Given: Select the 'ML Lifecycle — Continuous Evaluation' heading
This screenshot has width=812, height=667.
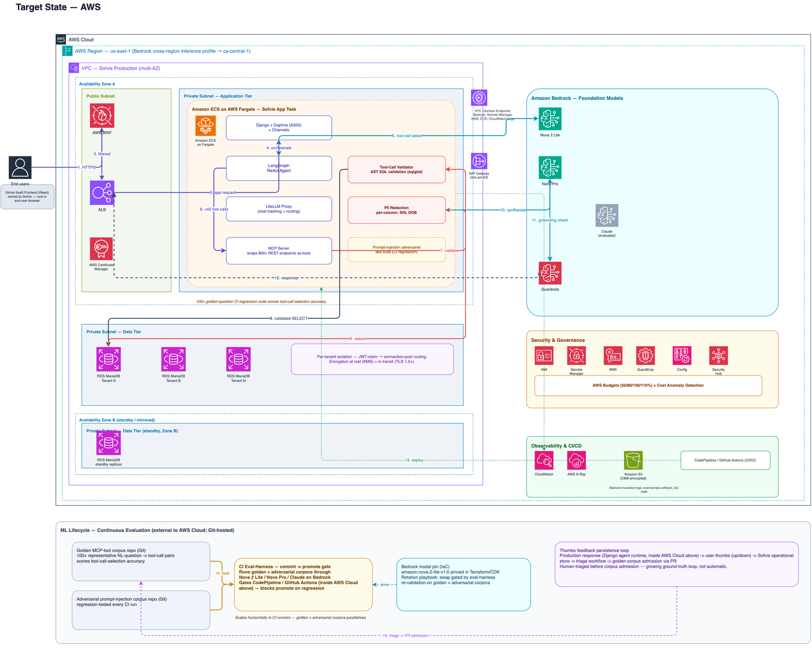Looking at the screenshot, I should pos(147,530).
